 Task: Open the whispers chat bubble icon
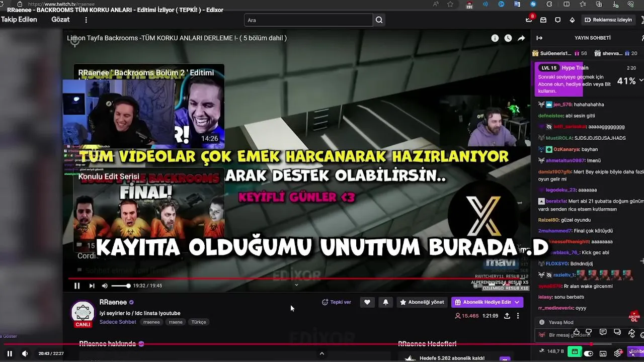pos(557,20)
